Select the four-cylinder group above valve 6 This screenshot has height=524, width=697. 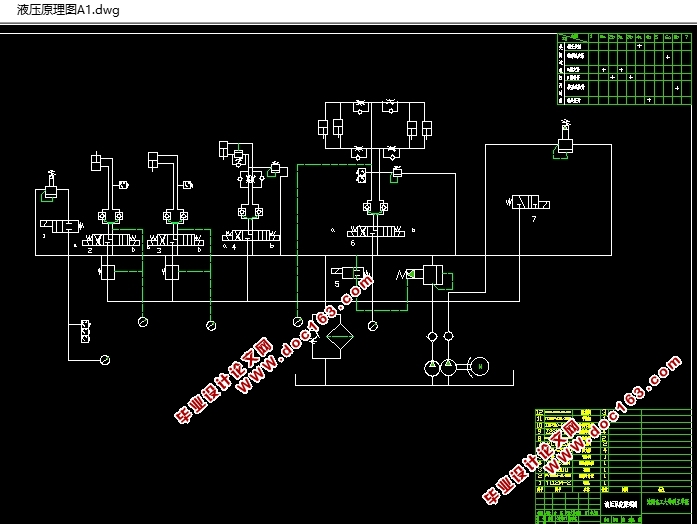(375, 128)
